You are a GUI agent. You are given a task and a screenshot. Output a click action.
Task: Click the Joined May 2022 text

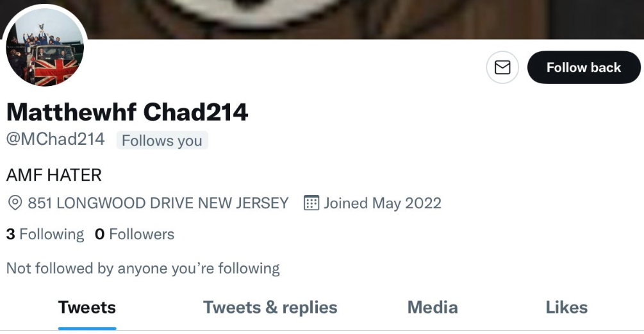point(383,203)
